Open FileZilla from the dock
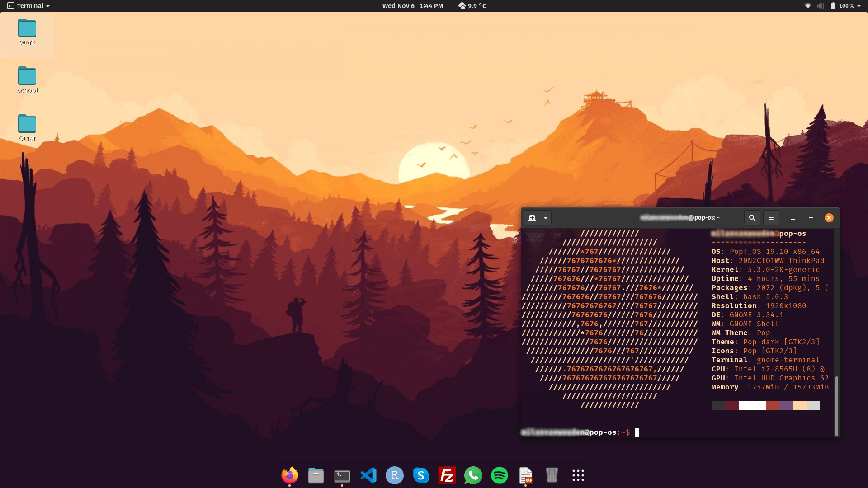 click(447, 475)
